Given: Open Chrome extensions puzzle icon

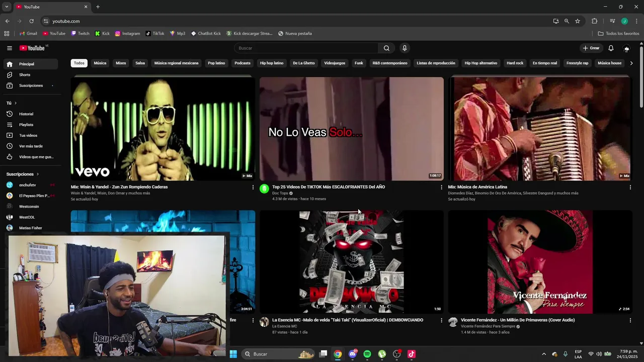Looking at the screenshot, I should [x=595, y=21].
